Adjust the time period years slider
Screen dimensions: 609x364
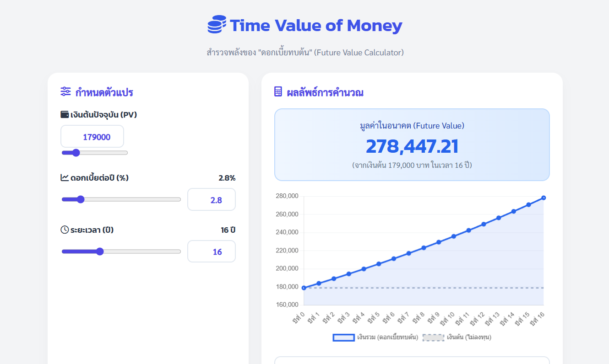point(121,252)
